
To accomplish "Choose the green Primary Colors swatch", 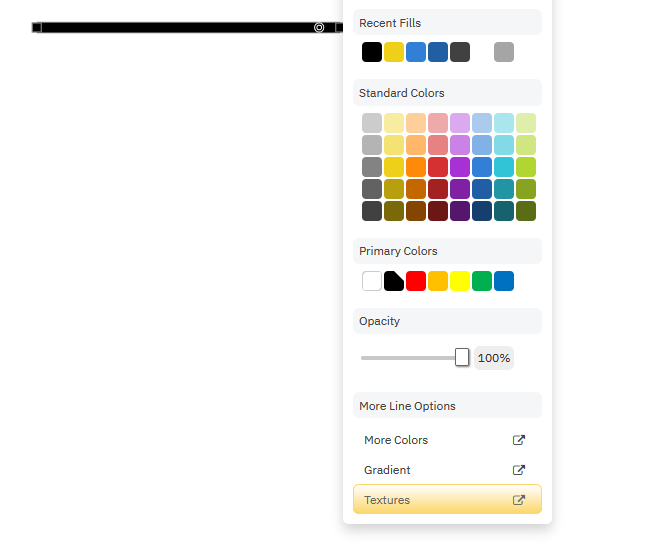I will (x=482, y=281).
